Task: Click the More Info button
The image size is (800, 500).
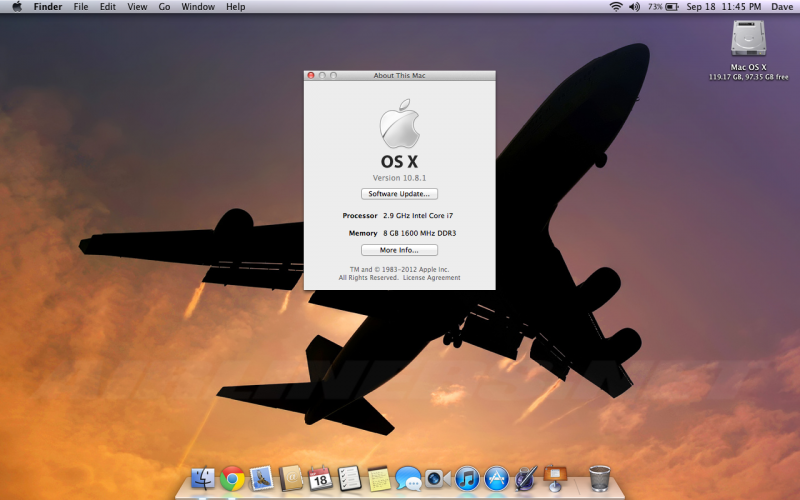Action: tap(399, 250)
